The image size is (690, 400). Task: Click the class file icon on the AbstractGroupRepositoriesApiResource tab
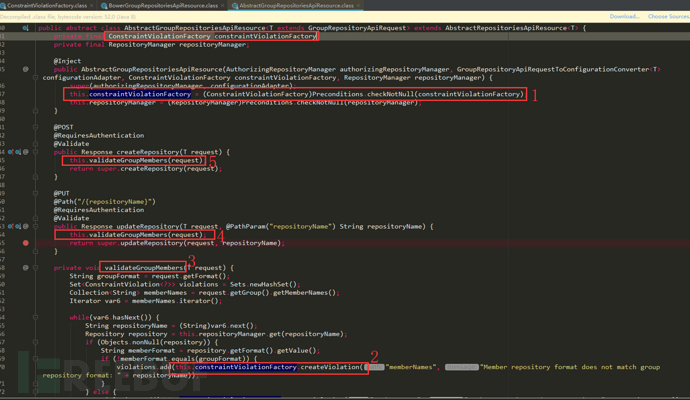[x=235, y=6]
